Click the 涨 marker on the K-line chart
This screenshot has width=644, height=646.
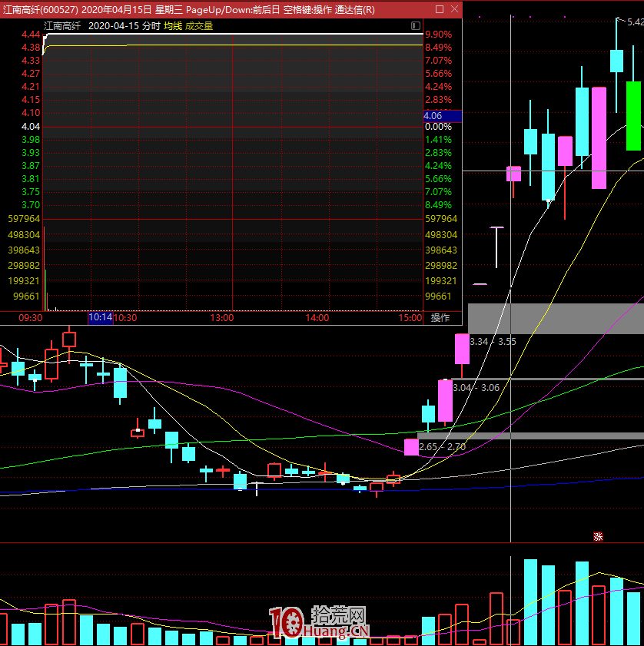tap(598, 536)
